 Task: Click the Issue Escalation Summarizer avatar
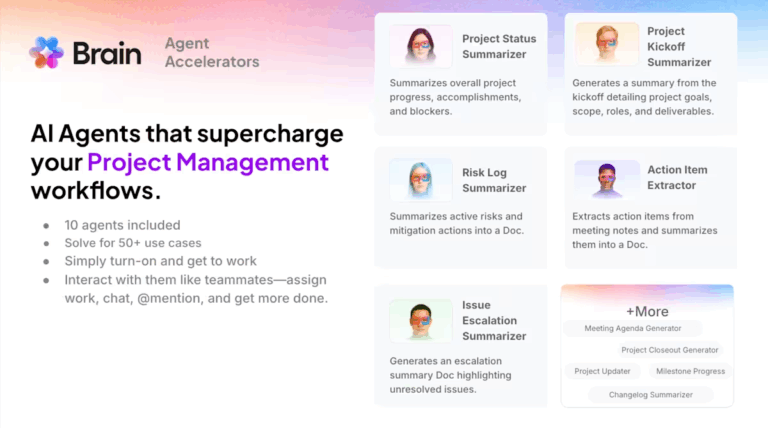point(420,320)
